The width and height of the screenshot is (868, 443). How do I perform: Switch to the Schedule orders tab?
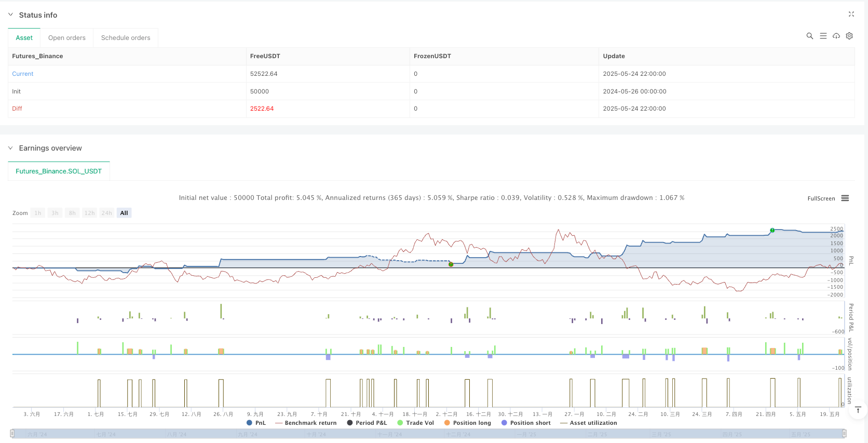[126, 38]
